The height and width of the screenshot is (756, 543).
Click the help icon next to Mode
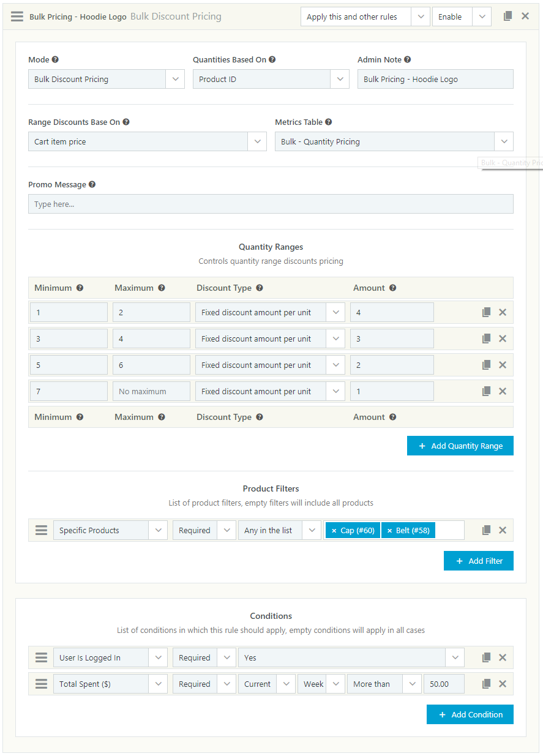[55, 60]
